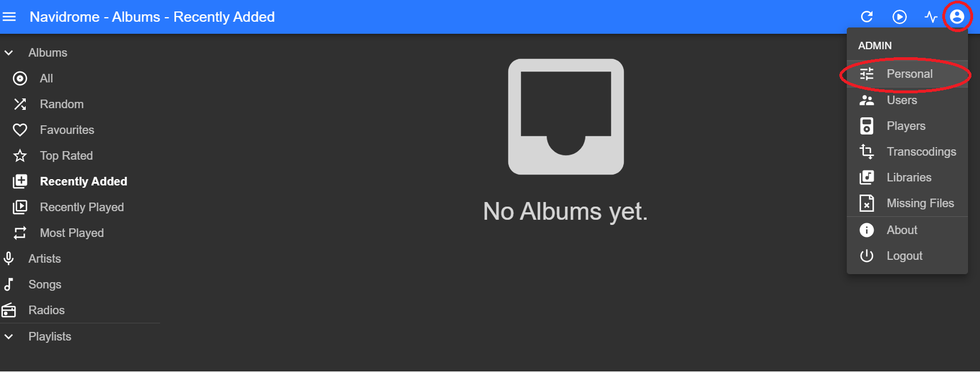Viewport: 980px width, 372px height.
Task: Click the Top Rated star icon
Action: coord(20,156)
